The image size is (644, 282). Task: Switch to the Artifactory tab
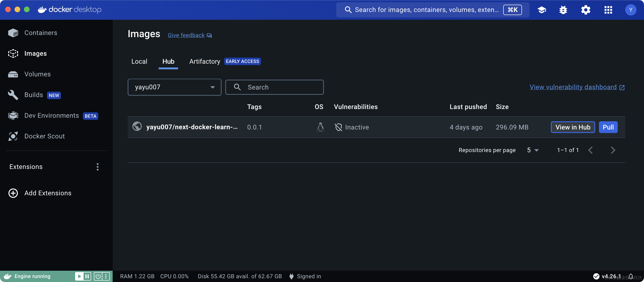[204, 61]
